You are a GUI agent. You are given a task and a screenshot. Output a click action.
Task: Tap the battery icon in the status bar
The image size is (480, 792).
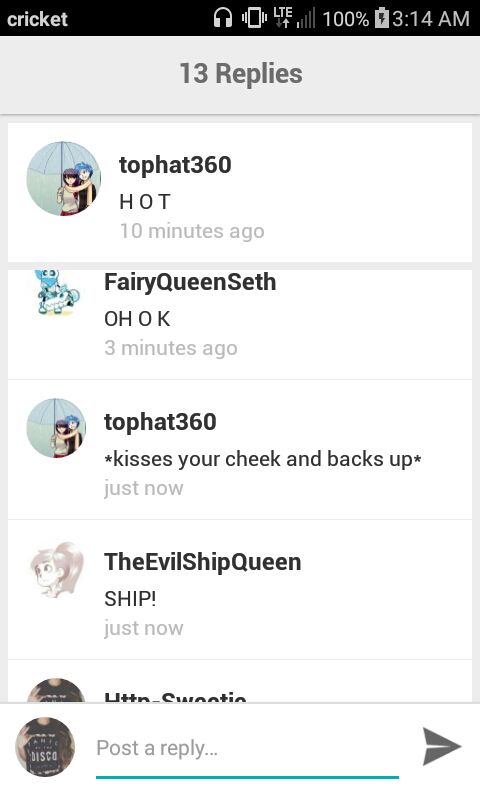click(x=382, y=18)
